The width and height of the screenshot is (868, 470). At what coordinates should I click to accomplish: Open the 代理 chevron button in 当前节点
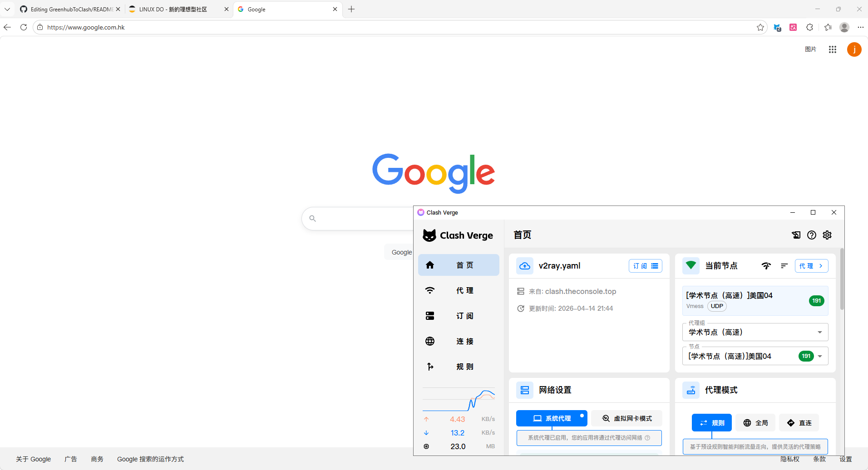pos(811,266)
